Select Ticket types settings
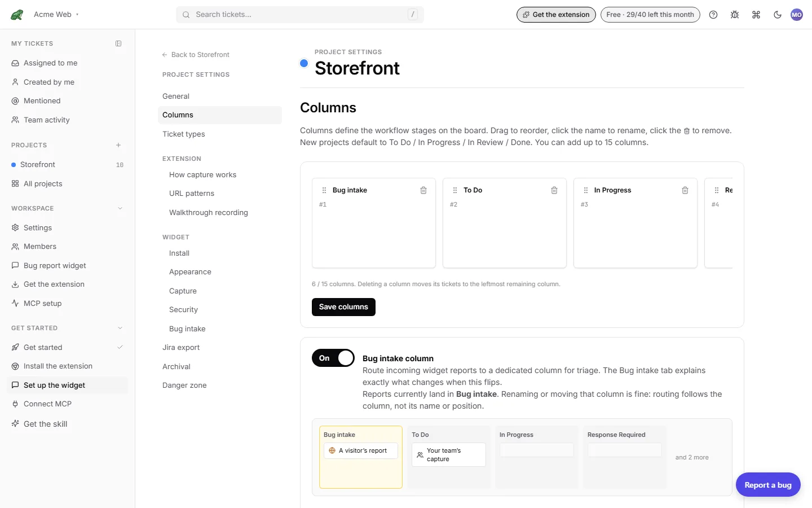The image size is (812, 508). point(220,134)
